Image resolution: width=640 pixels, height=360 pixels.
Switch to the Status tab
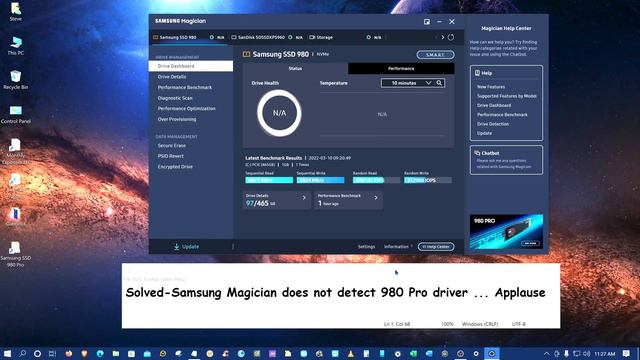[x=295, y=69]
